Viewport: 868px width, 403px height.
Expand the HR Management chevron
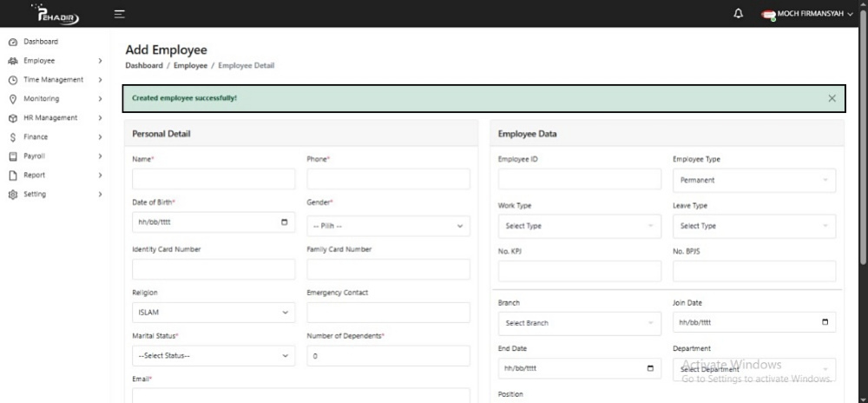pos(100,118)
